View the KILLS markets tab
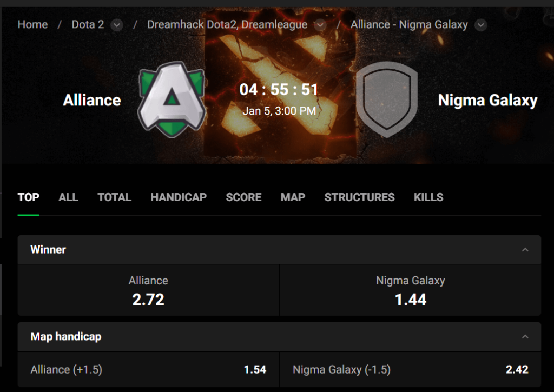This screenshot has width=554, height=392. (428, 197)
